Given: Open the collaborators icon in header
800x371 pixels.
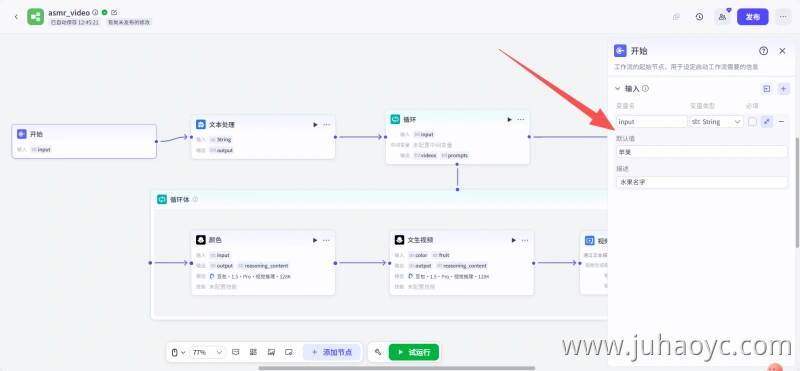Looking at the screenshot, I should point(722,17).
